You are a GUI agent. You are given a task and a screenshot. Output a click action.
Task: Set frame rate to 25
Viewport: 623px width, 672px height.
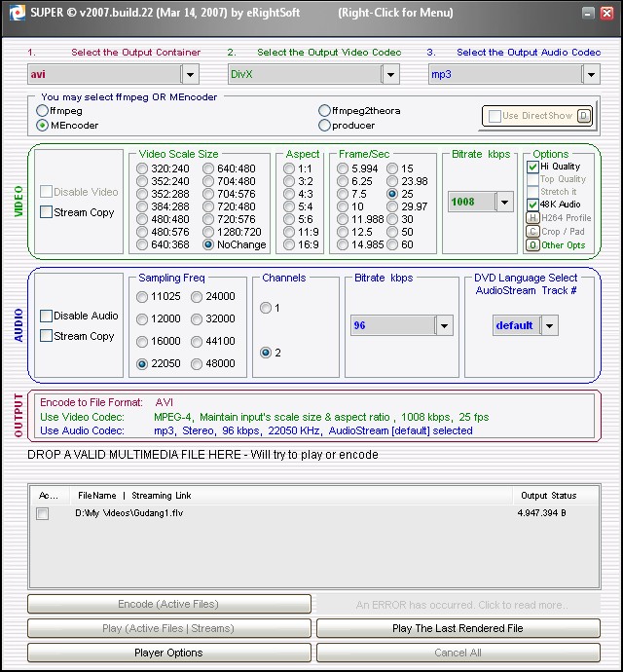[392, 194]
